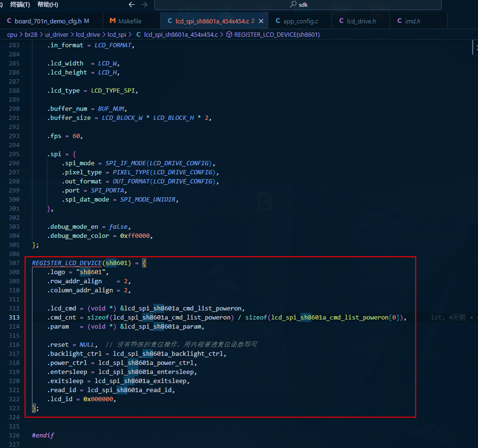Click the sdk search box
Screen dimensions: 478x448
pos(298,5)
